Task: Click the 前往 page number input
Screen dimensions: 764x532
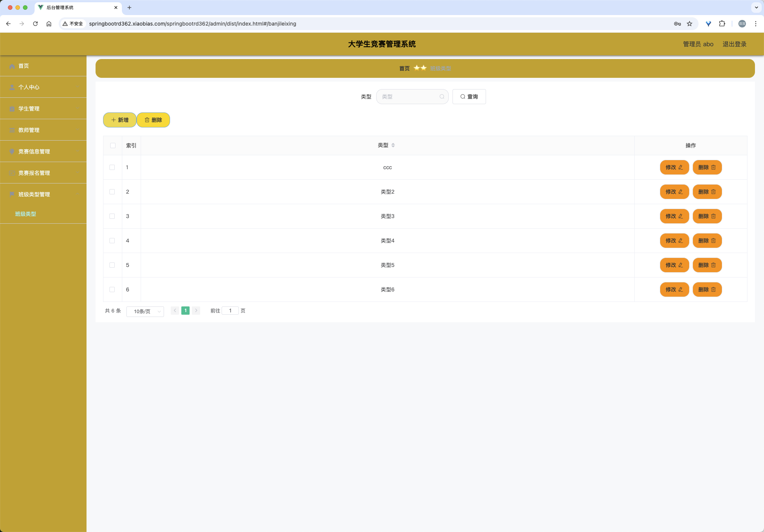Action: [x=230, y=311]
